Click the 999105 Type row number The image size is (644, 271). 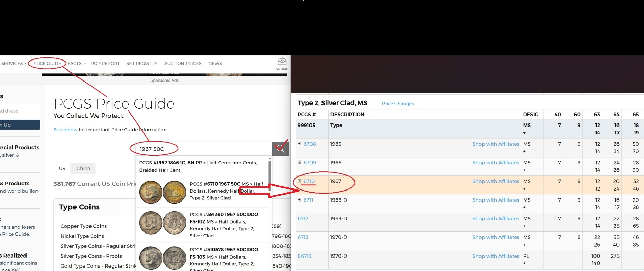click(x=306, y=125)
